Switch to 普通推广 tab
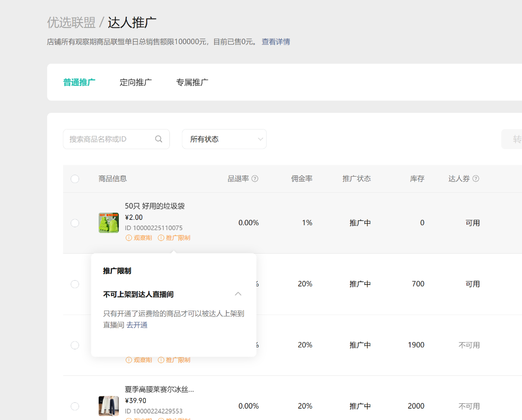 (x=79, y=82)
